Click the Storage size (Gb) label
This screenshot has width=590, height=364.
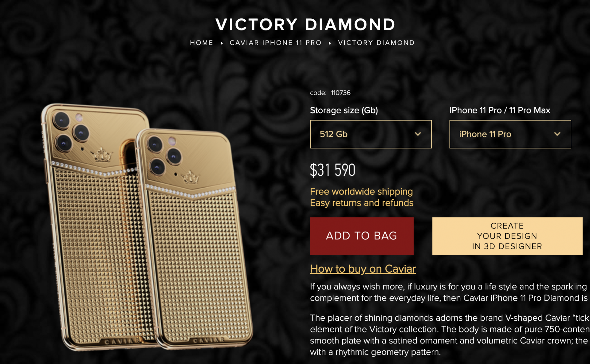click(344, 110)
